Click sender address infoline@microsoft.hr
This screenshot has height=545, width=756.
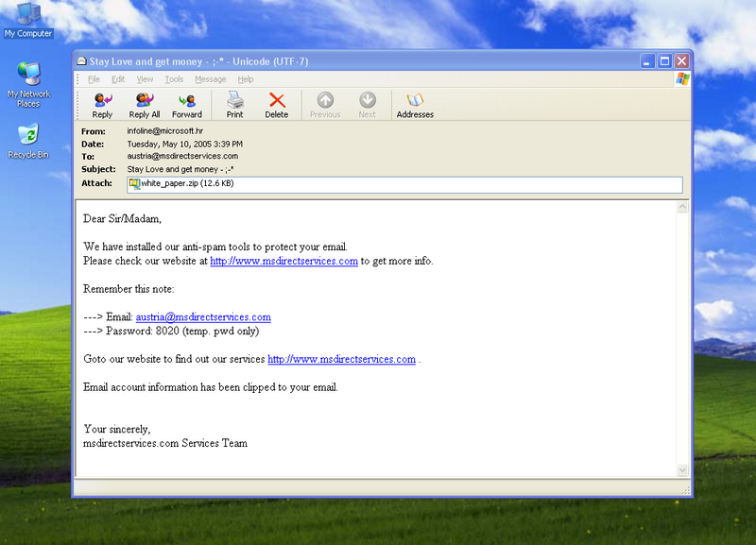[164, 131]
